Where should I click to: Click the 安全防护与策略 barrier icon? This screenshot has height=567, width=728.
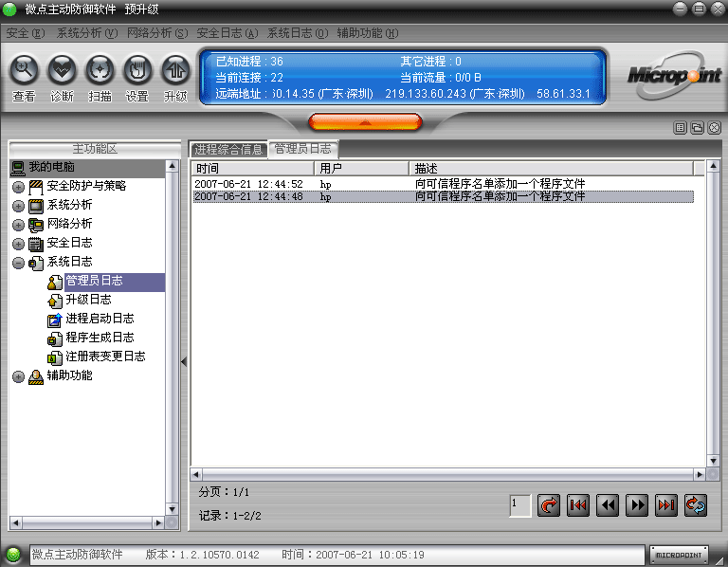(x=36, y=187)
